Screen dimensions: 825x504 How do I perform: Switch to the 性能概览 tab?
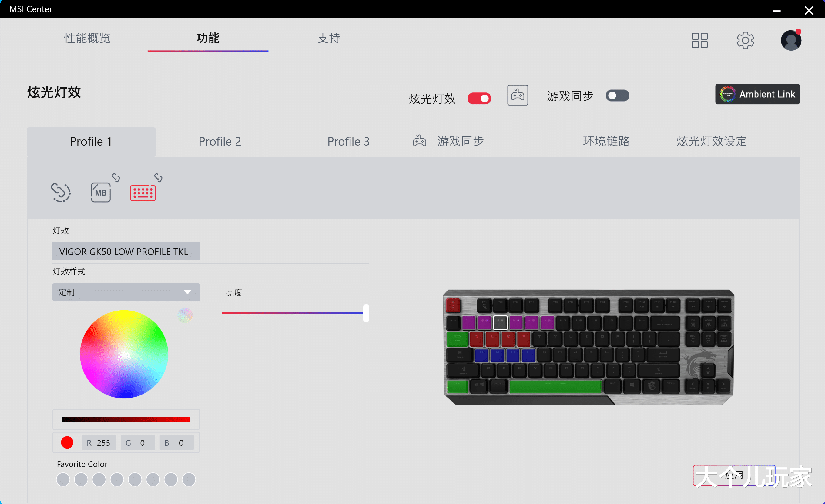pos(87,39)
